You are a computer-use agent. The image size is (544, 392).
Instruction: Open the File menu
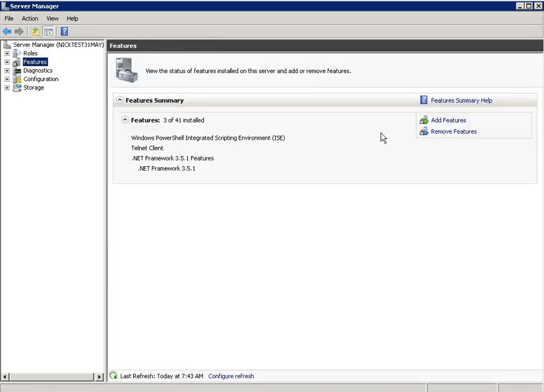coord(9,18)
